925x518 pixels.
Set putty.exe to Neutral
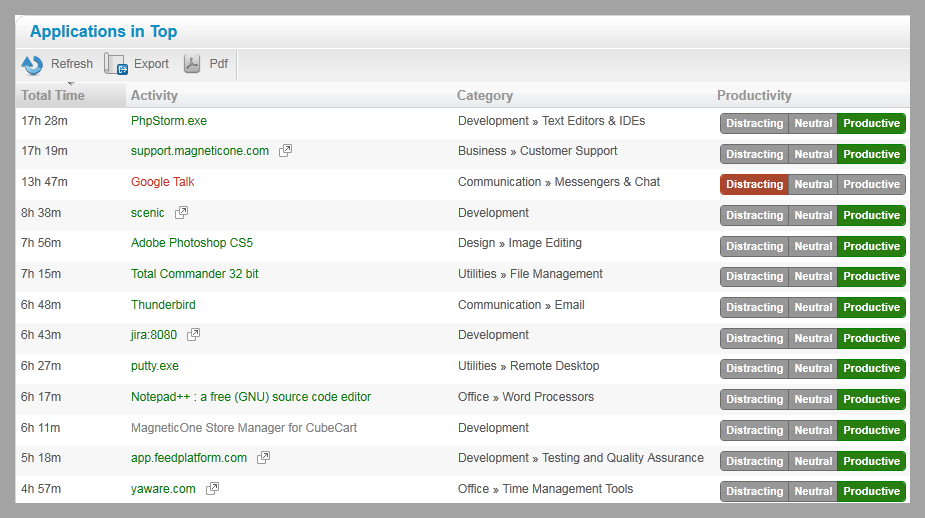point(813,368)
